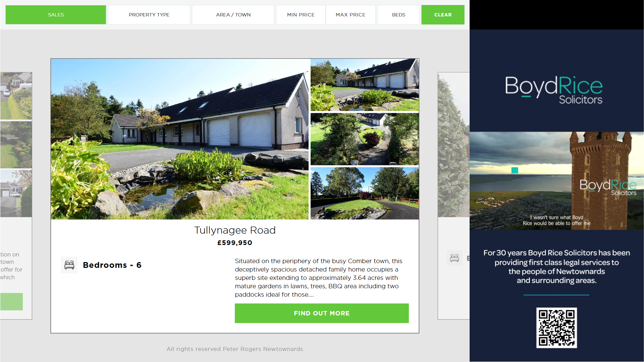This screenshot has height=362, width=644.
Task: Select the previous property card on the left
Action: coord(16,196)
